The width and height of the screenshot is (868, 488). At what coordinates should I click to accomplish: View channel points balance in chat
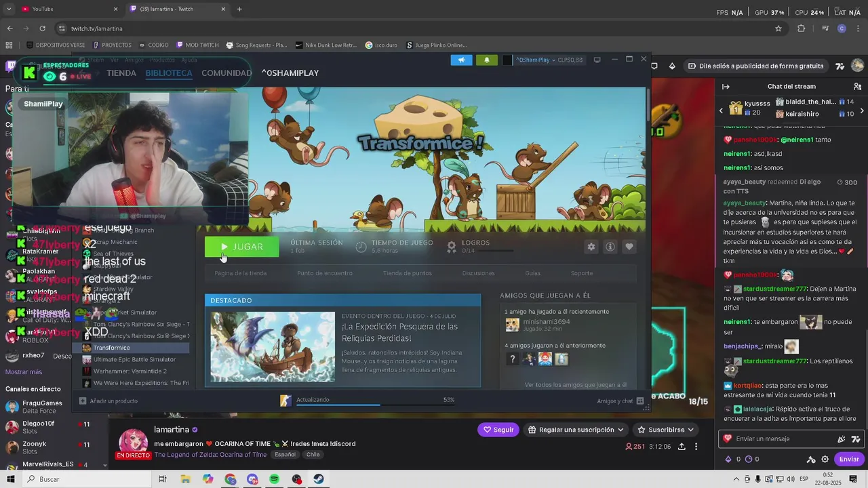[752, 459]
